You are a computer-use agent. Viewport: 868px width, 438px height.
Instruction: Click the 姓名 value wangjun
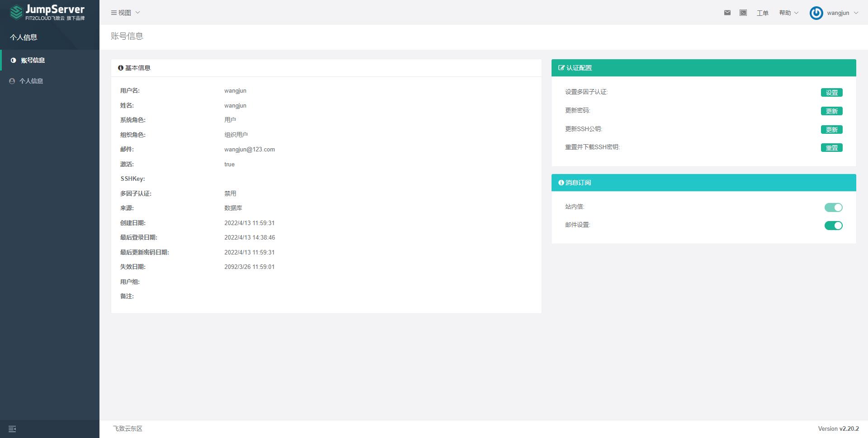(235, 106)
